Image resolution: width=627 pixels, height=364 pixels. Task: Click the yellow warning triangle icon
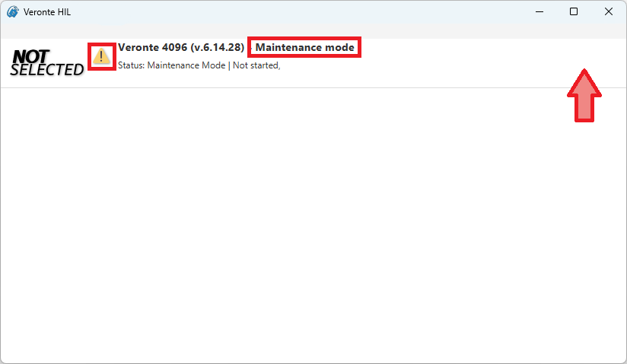(x=101, y=56)
